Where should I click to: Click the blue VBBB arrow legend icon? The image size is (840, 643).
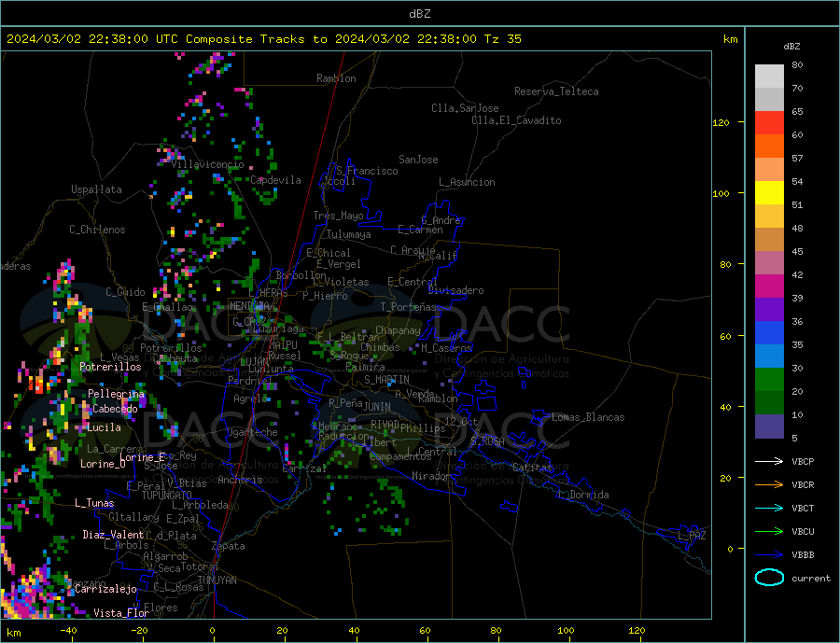click(769, 554)
